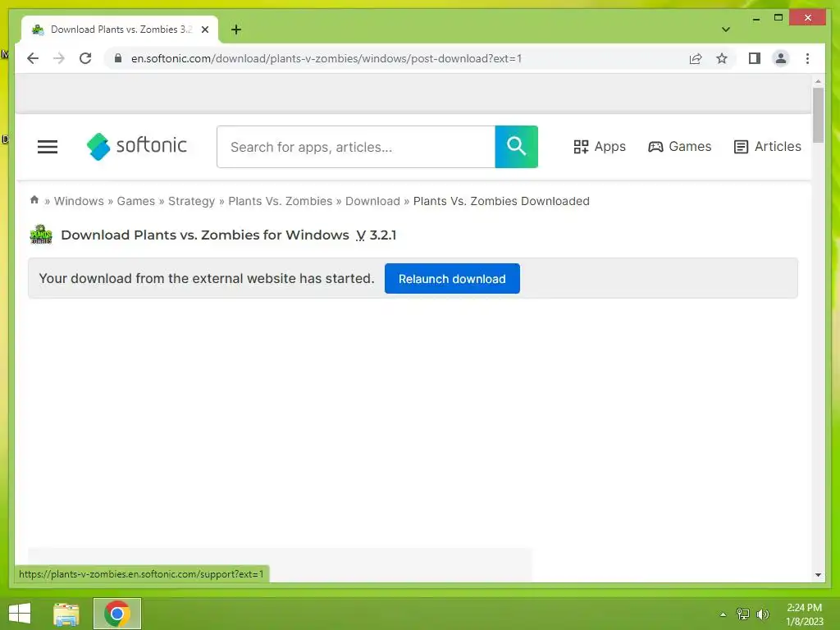Click the Chrome taskbar icon
Screen dimensions: 840x630
point(116,614)
